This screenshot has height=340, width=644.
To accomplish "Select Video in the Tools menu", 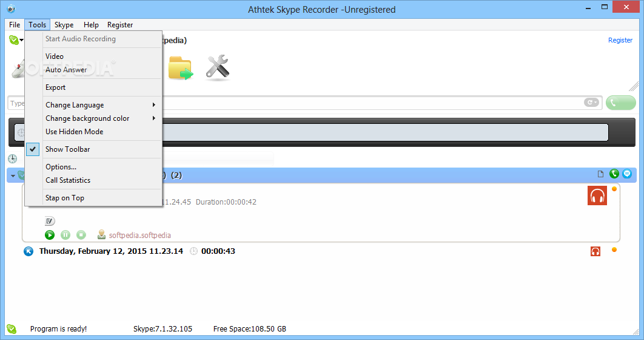I will (x=93, y=56).
